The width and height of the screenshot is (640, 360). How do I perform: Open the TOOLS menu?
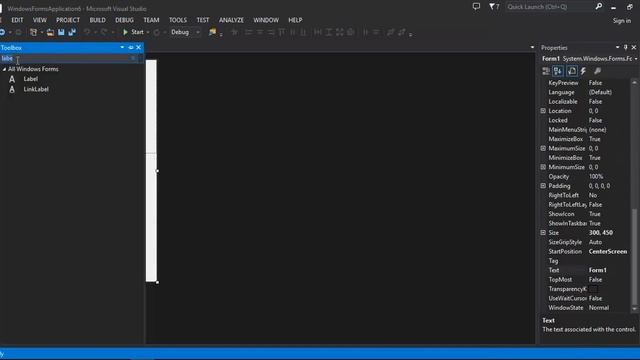pos(178,20)
